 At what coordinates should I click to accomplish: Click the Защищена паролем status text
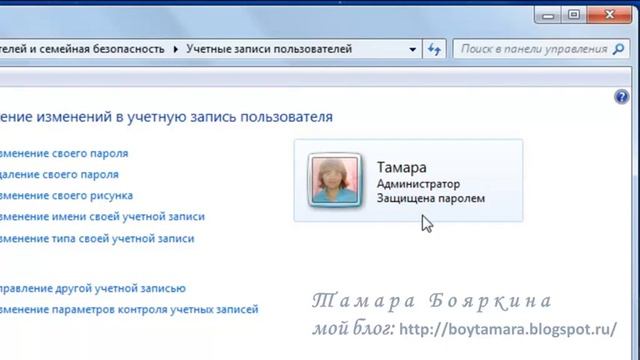point(431,198)
